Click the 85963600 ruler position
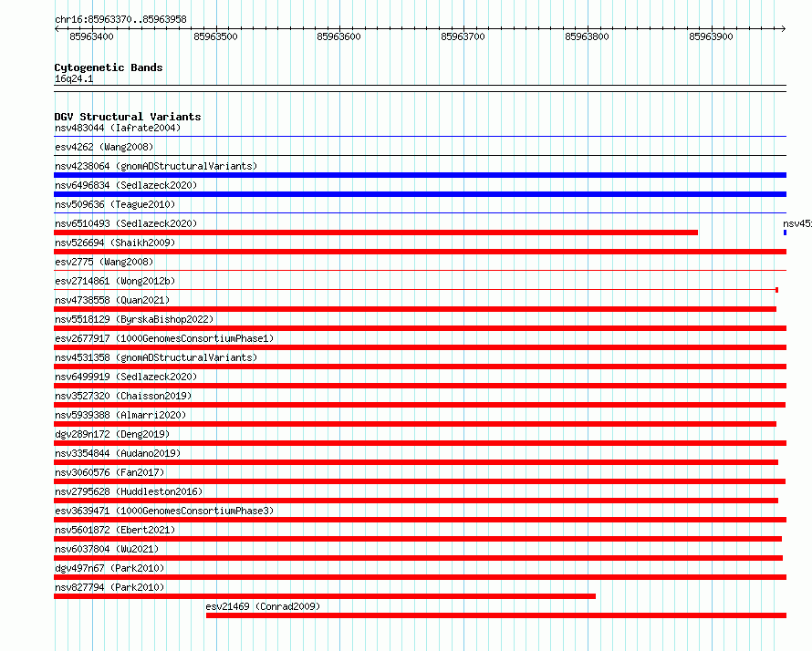The width and height of the screenshot is (812, 651). [x=339, y=36]
